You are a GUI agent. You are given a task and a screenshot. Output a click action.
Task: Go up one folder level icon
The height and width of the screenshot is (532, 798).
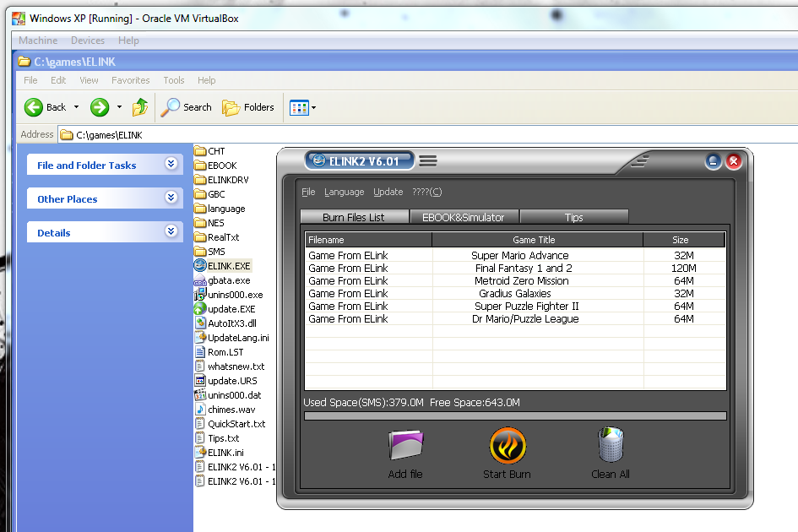(x=140, y=107)
